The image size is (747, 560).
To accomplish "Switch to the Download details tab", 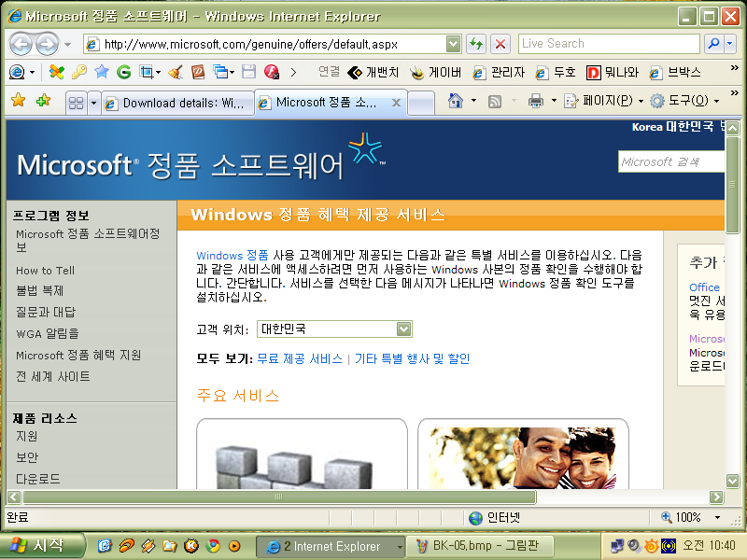I will pos(177,103).
